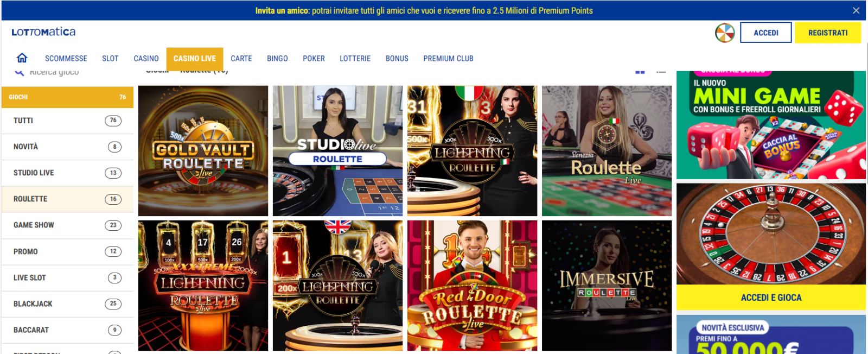
Task: Switch to list view layout
Action: (x=661, y=71)
